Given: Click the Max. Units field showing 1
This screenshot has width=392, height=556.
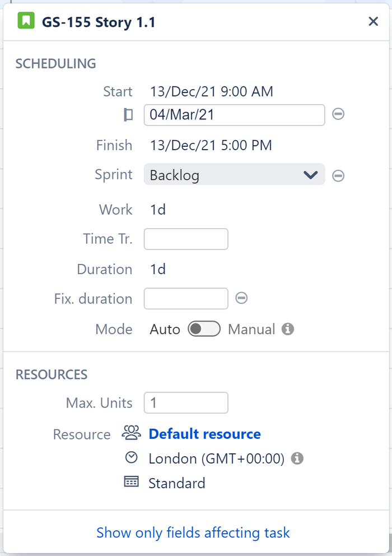Looking at the screenshot, I should pyautogui.click(x=185, y=402).
